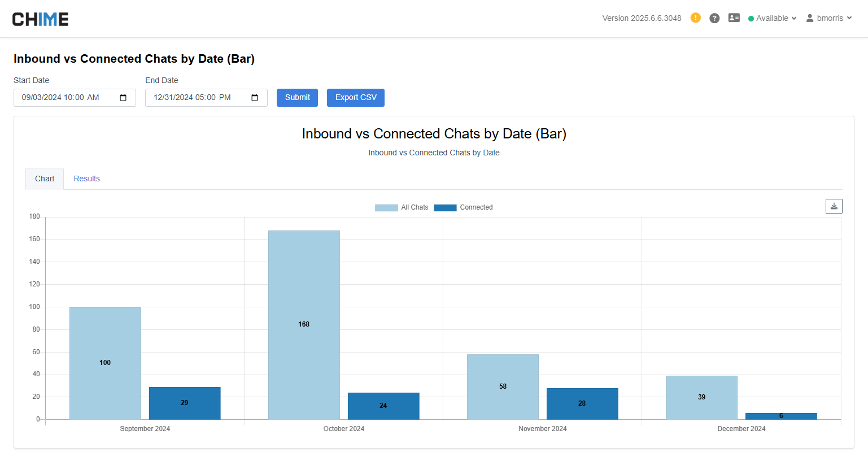Image resolution: width=868 pixels, height=461 pixels.
Task: Click the September 2024 All Chats bar (100)
Action: pos(105,363)
